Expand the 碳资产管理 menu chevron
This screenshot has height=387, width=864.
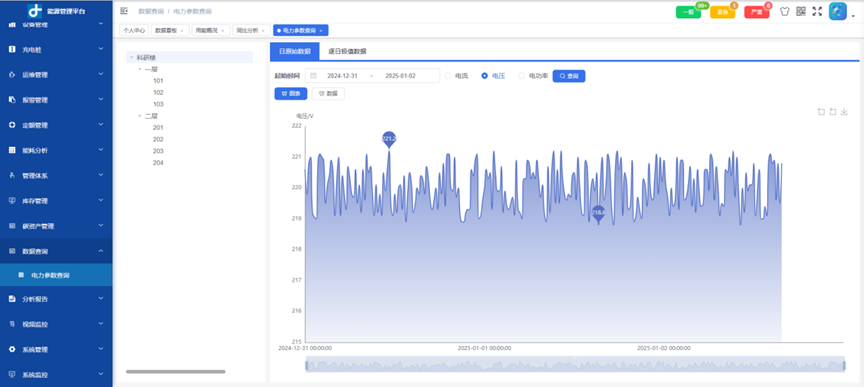(101, 225)
